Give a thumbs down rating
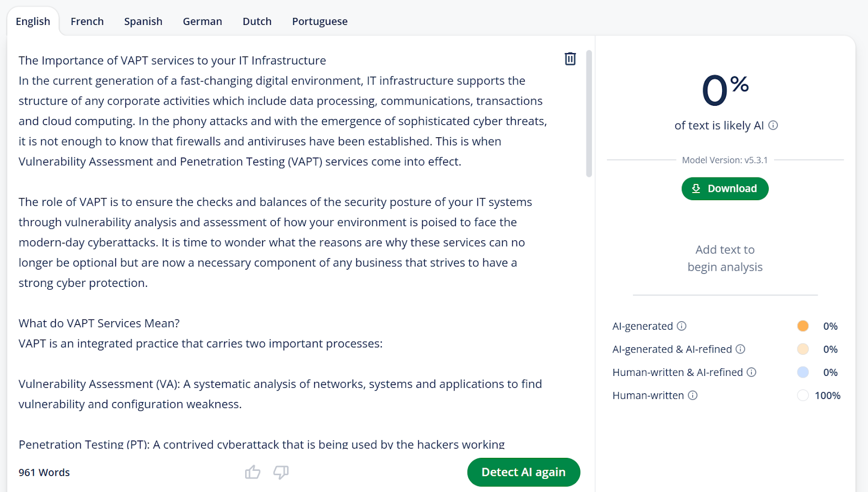This screenshot has width=868, height=492. coord(281,472)
